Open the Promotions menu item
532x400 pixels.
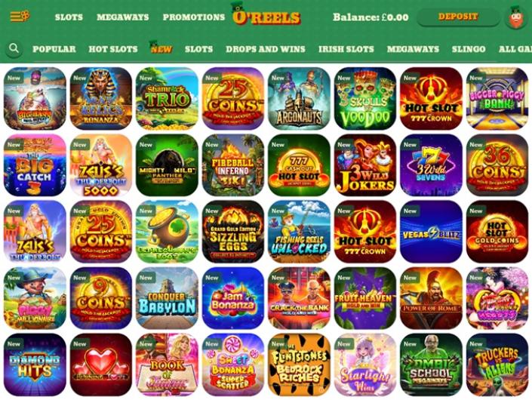click(194, 17)
